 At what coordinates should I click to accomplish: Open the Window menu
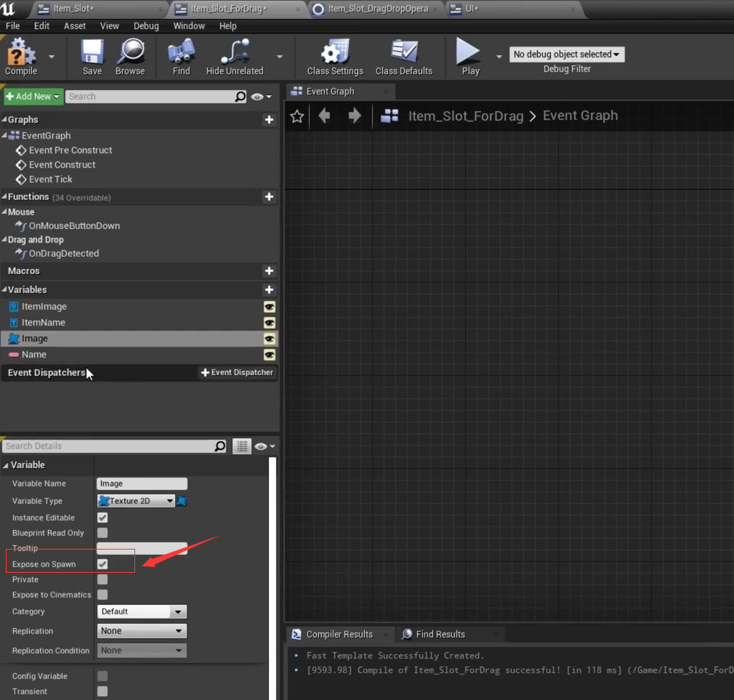pos(189,25)
